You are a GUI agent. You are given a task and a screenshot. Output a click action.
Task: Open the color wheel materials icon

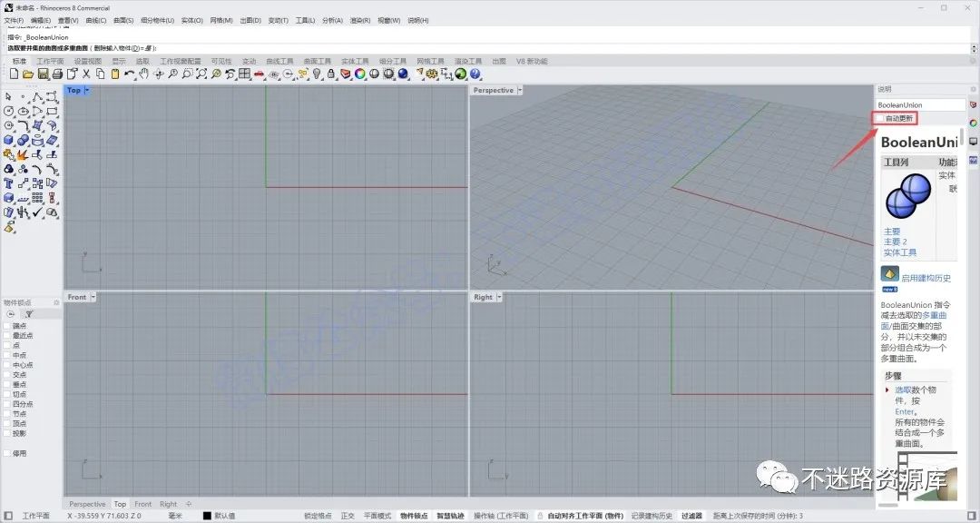(360, 74)
